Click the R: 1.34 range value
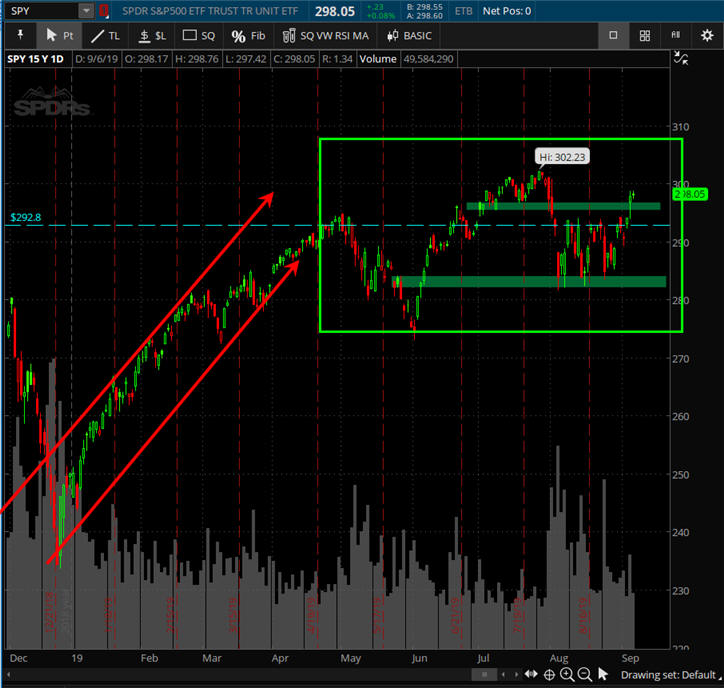 pos(337,59)
